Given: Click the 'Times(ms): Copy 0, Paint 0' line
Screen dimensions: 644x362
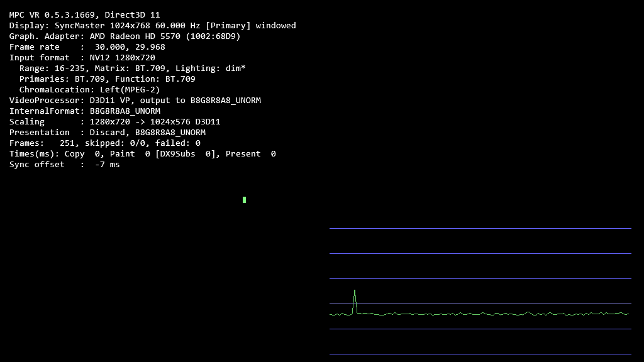Looking at the screenshot, I should pos(143,154).
